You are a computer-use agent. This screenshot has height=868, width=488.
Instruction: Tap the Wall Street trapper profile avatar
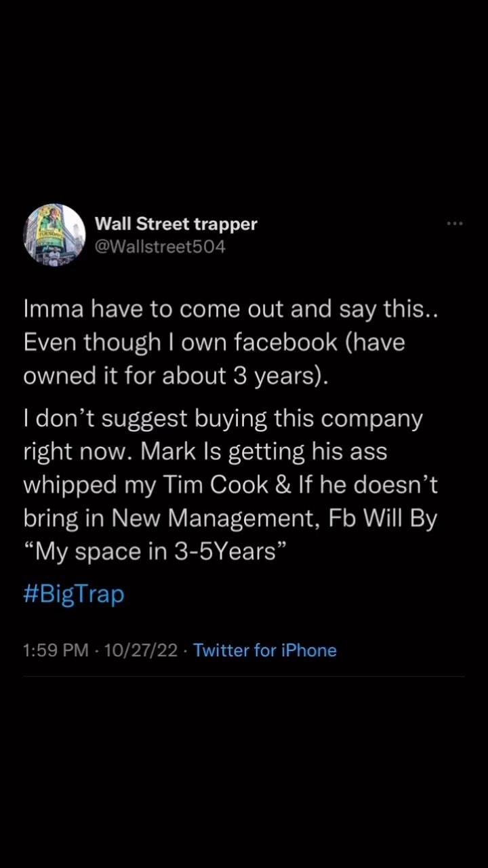click(x=54, y=235)
